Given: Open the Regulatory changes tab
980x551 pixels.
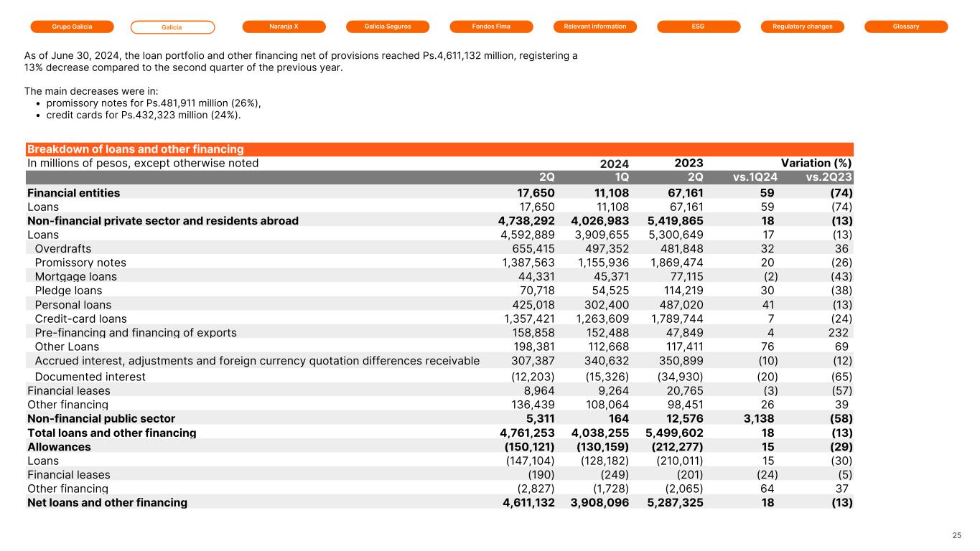Looking at the screenshot, I should click(x=802, y=27).
